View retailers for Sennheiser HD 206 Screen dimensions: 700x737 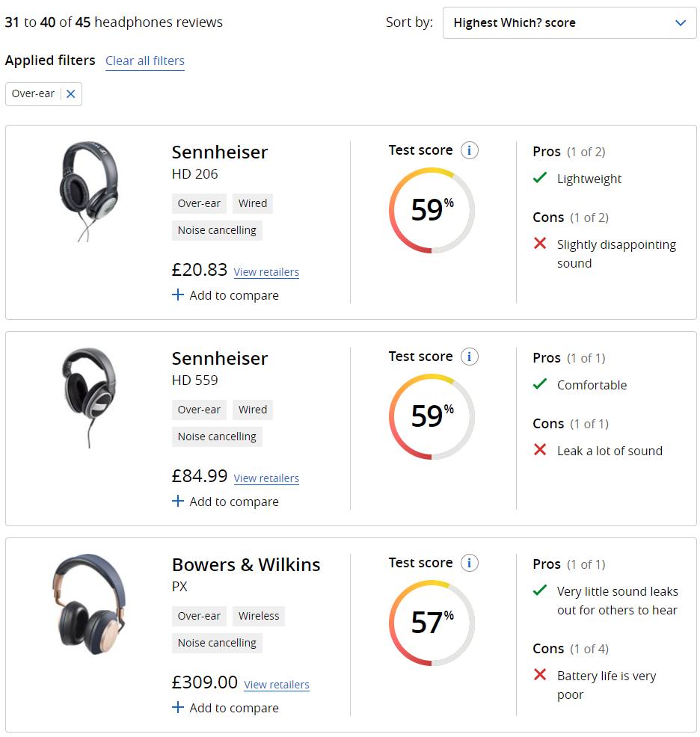pos(266,272)
